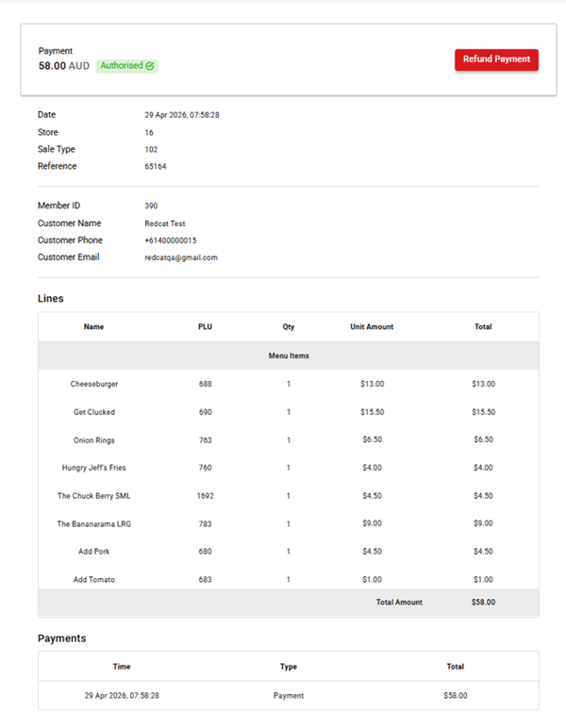566x728 pixels.
Task: Click customer phone +61400000015
Action: click(x=171, y=240)
